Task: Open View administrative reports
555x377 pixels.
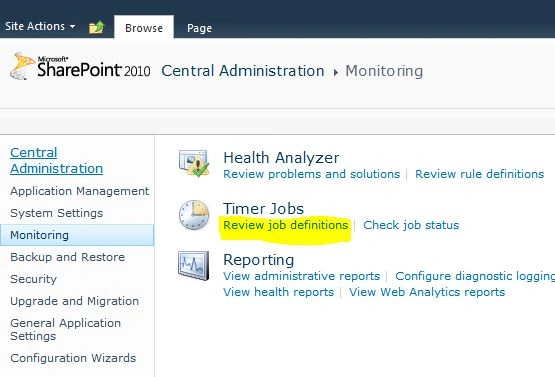Action: click(302, 276)
